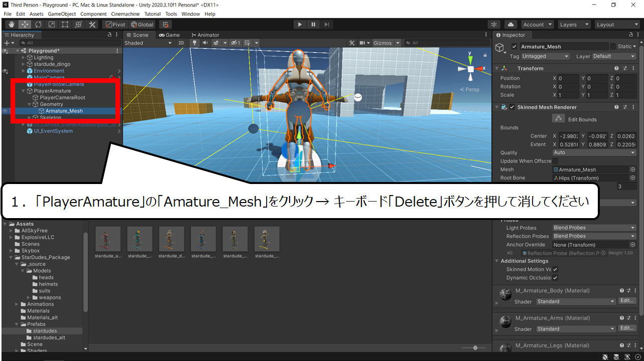Open the Window menu

point(190,14)
